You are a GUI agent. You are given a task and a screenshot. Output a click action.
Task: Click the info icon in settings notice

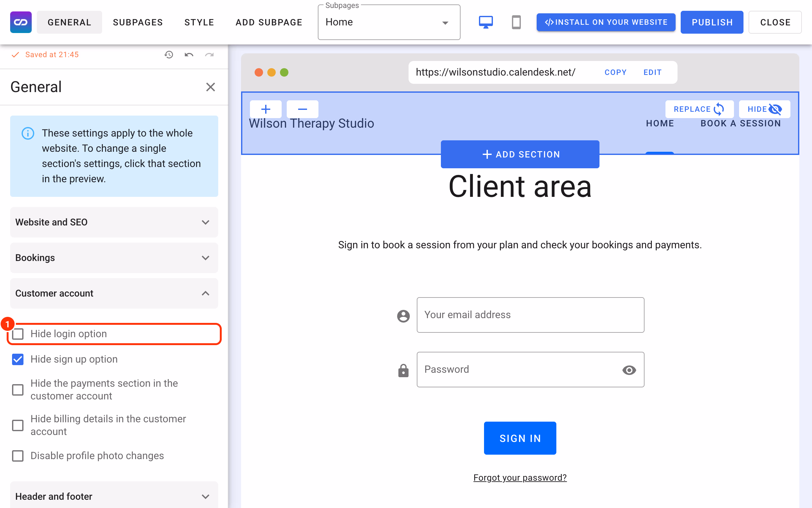(28, 133)
